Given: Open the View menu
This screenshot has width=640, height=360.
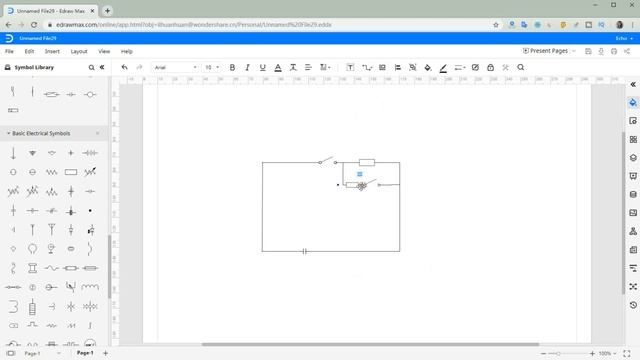Looking at the screenshot, I should [104, 51].
